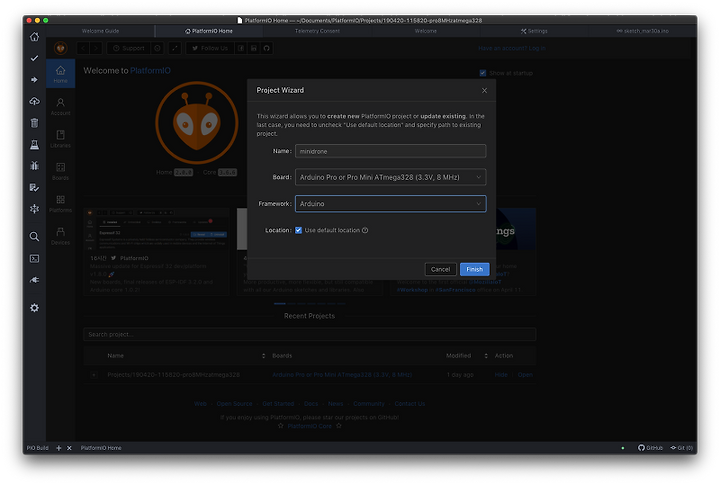720x485 pixels.
Task: Select first news carousel page indicator
Action: [280, 304]
